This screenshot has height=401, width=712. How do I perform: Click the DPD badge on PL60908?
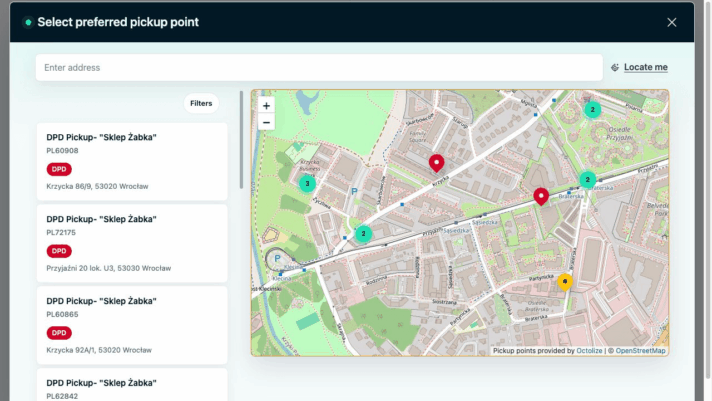pos(59,169)
